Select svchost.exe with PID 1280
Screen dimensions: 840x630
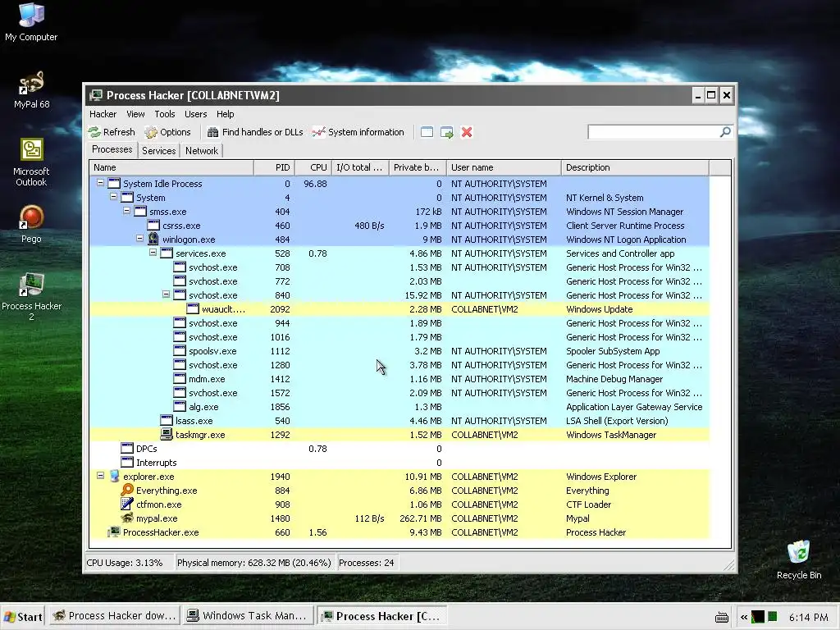(399, 365)
